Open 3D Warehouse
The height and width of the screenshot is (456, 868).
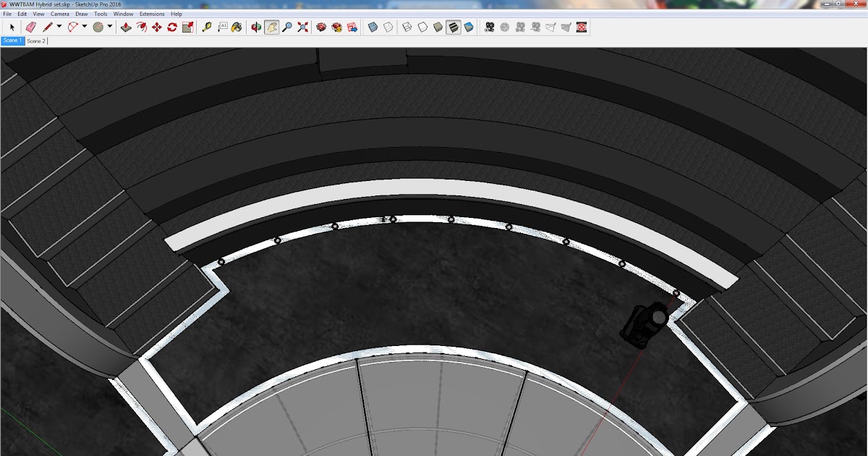(321, 28)
